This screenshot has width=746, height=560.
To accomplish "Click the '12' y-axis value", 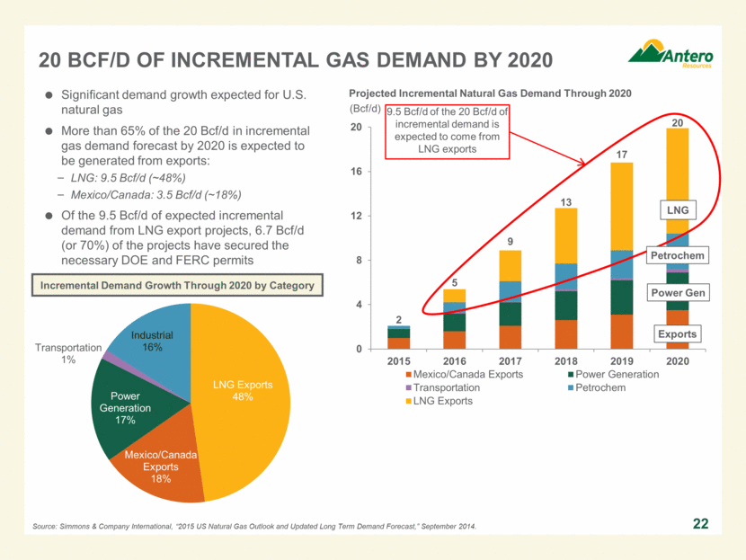I will pyautogui.click(x=356, y=216).
